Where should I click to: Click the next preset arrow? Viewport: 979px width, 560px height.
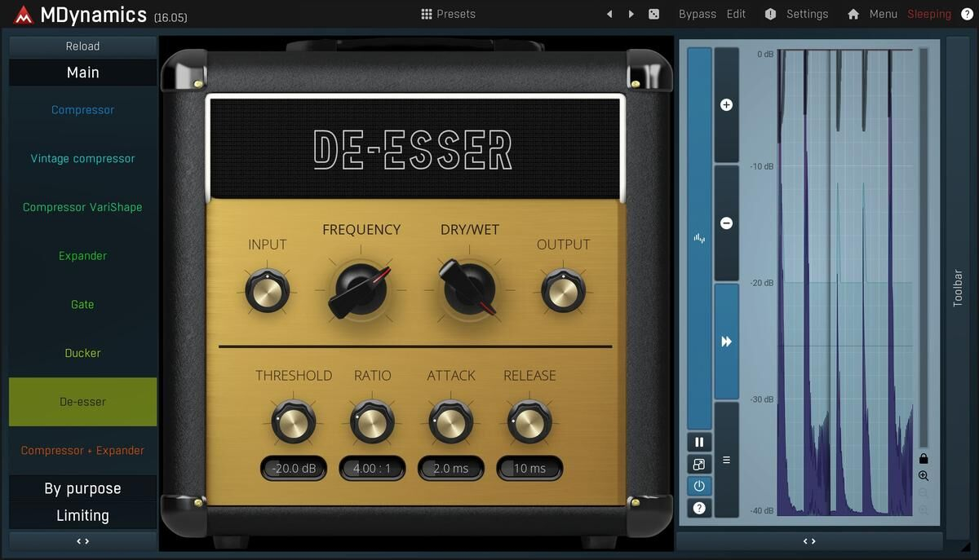click(x=631, y=14)
